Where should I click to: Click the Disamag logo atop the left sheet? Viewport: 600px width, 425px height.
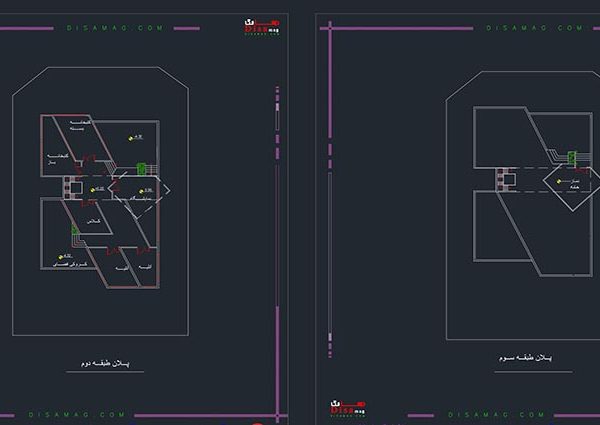263,26
